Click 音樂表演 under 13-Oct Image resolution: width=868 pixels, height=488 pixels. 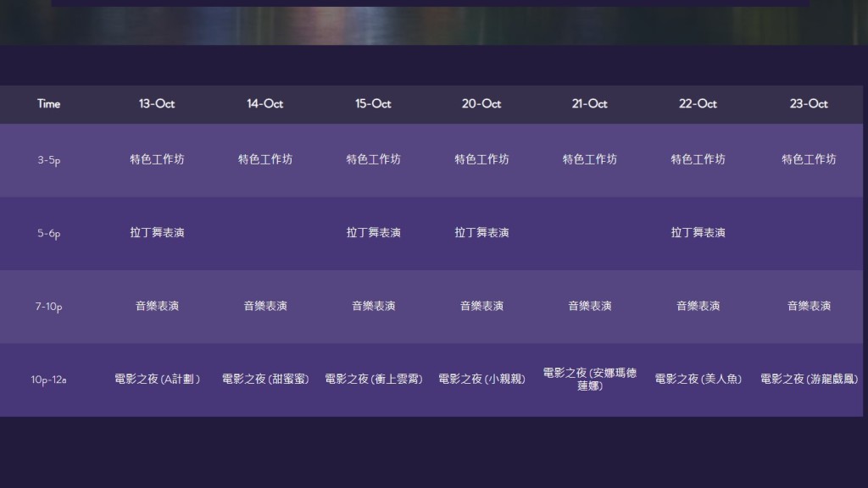(x=157, y=306)
